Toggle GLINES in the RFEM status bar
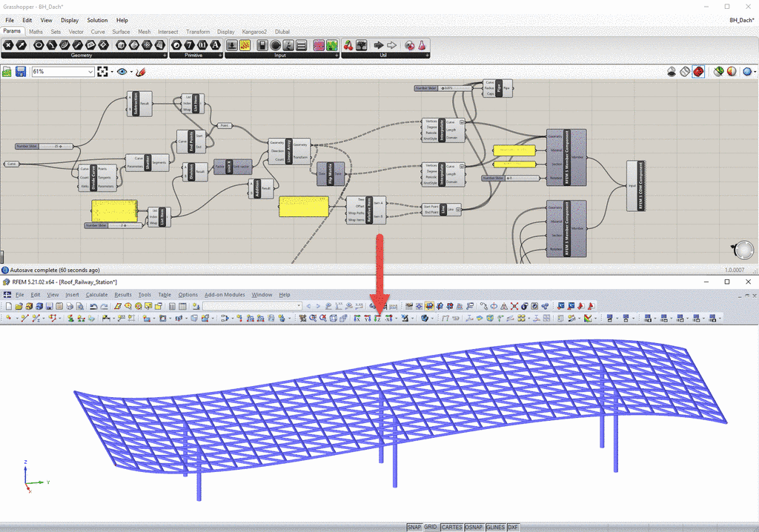The height and width of the screenshot is (532, 759). click(495, 527)
